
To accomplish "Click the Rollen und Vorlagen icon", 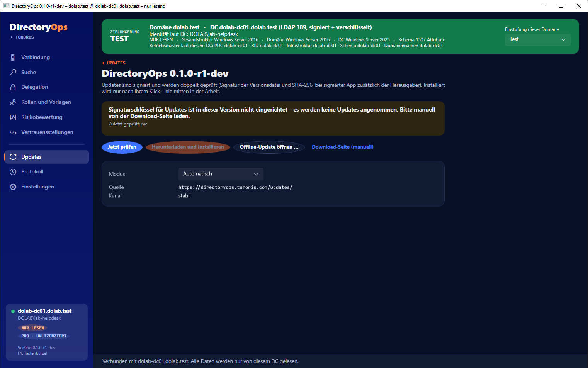I will click(x=13, y=102).
